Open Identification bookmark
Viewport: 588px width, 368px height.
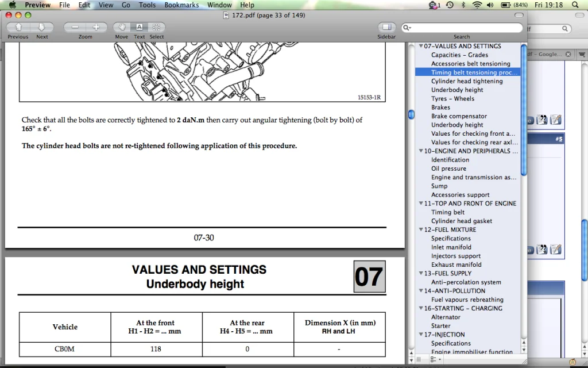point(450,160)
